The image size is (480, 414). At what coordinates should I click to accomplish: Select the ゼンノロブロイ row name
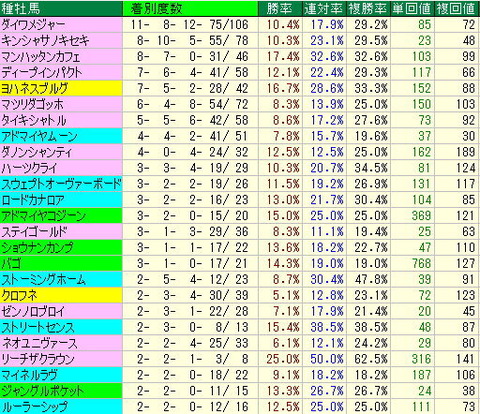61,311
